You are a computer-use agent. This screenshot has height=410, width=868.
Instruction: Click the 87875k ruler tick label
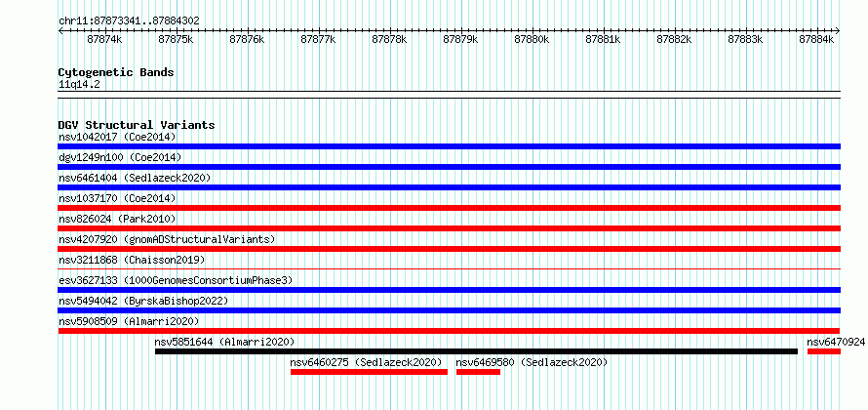[x=176, y=40]
